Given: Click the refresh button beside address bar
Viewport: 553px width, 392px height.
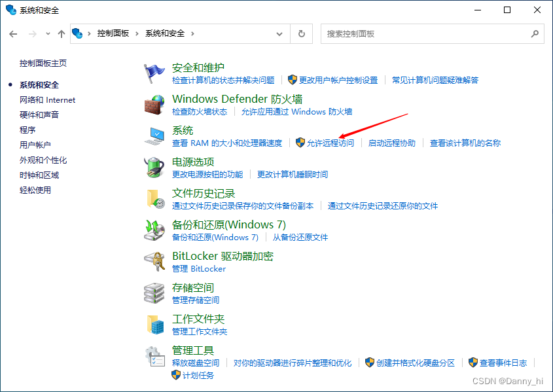Looking at the screenshot, I should [302, 34].
